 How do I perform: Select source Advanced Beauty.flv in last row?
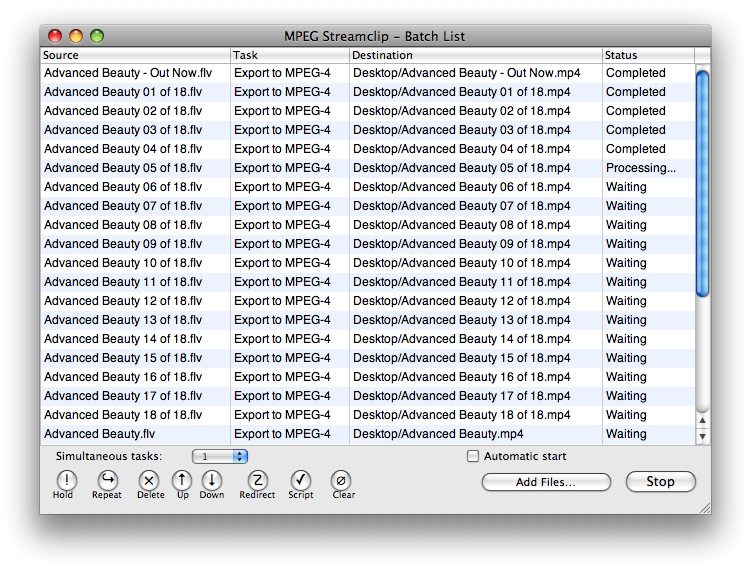tap(100, 434)
